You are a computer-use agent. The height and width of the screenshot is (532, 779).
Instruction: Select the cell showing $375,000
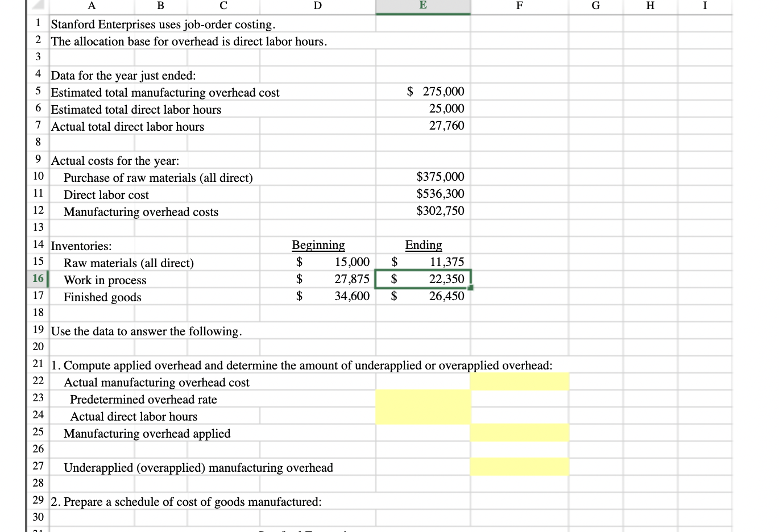pyautogui.click(x=422, y=177)
